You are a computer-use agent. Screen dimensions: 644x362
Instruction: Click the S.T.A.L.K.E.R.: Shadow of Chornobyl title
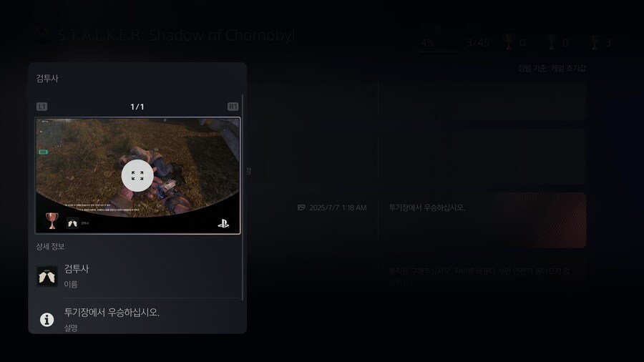coord(176,36)
